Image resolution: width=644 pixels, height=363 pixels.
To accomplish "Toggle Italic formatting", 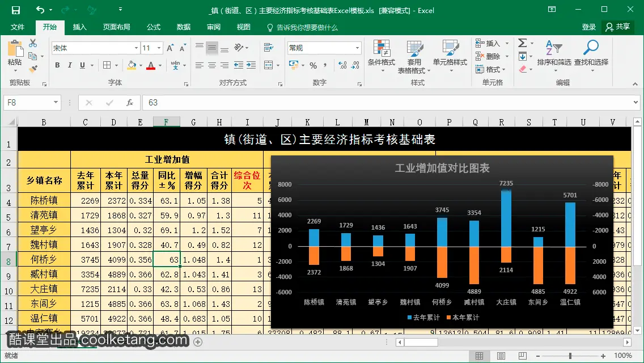I will 70,65.
